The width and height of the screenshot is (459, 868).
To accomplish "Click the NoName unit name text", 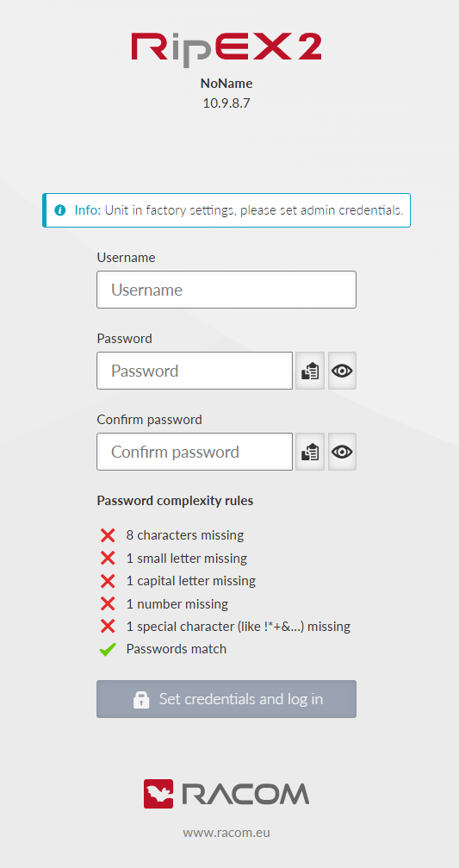I will [226, 84].
